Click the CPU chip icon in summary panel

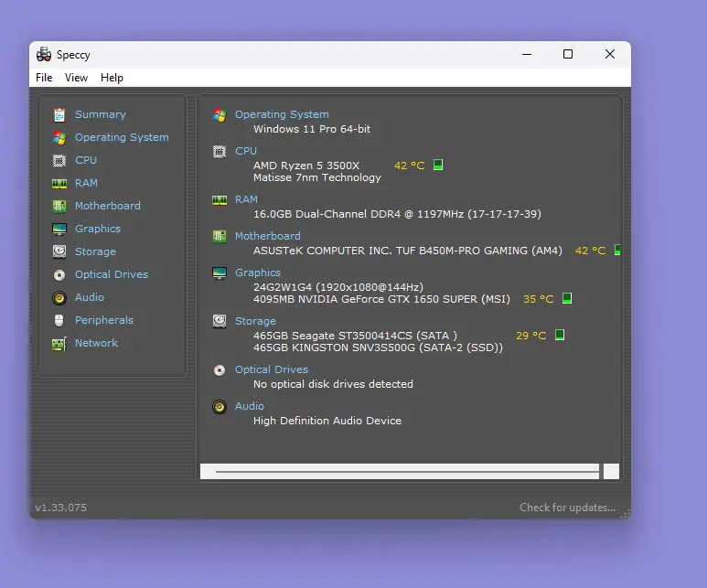coord(220,152)
